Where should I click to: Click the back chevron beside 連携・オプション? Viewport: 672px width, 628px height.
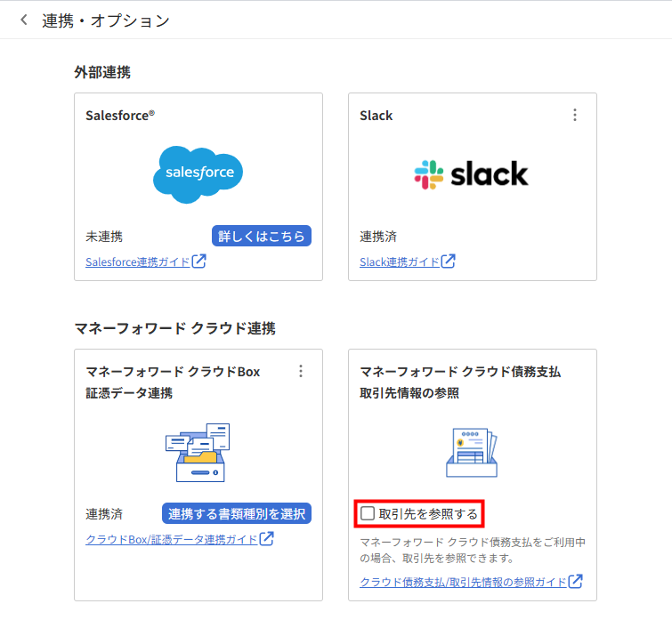click(x=24, y=20)
